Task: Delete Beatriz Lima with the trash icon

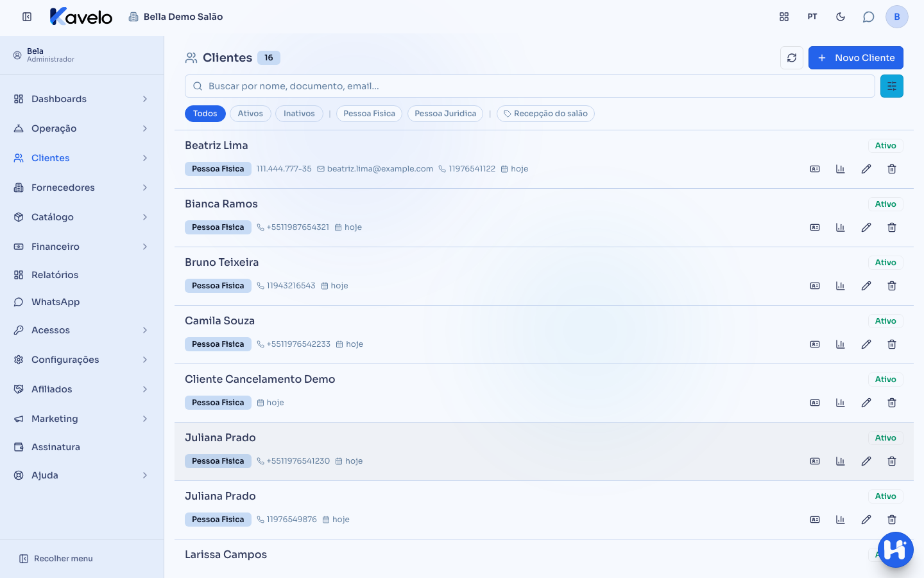Action: [x=892, y=169]
